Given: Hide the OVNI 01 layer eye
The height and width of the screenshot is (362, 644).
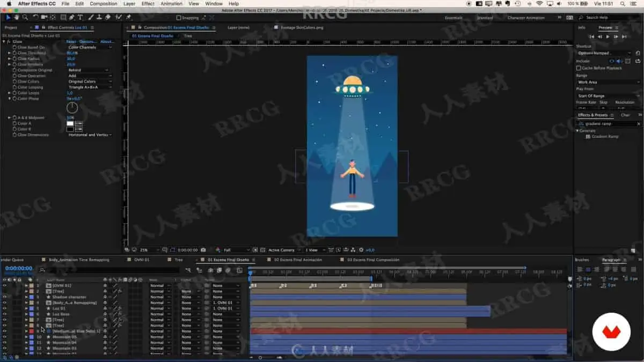Looking at the screenshot, I should (x=4, y=285).
